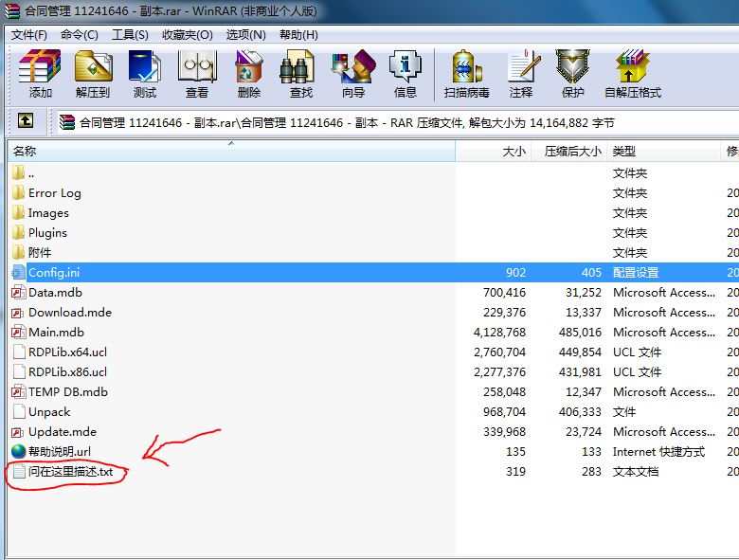Click the Images folder icon
Screen dimensions: 739x560
click(x=18, y=212)
